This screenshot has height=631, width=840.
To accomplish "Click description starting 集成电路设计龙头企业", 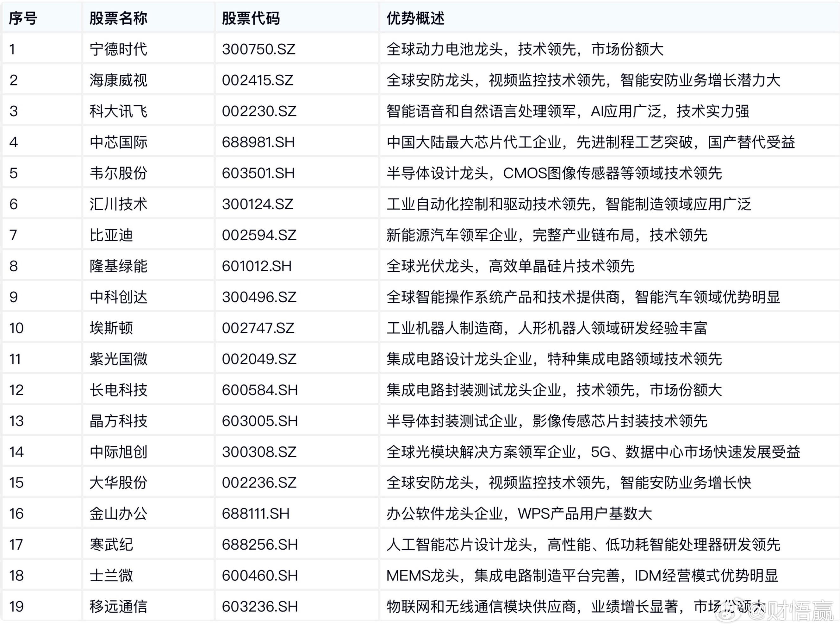I will pyautogui.click(x=554, y=359).
